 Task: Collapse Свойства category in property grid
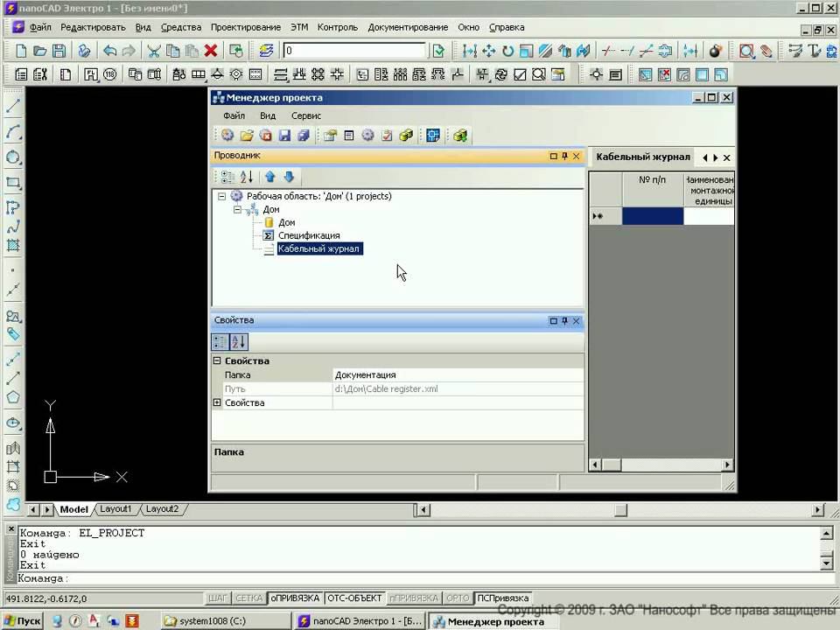tap(217, 360)
